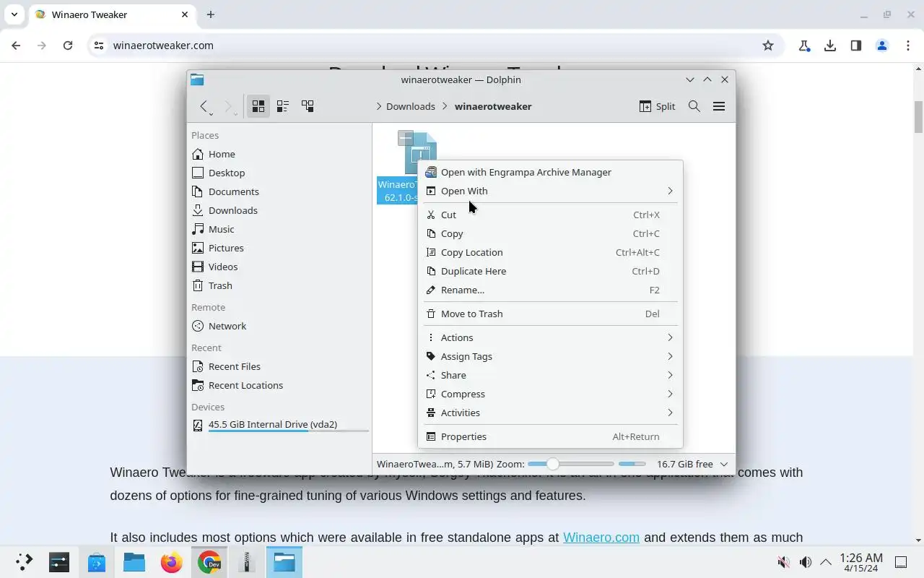This screenshot has width=924, height=578.
Task: Open Chrome three-dot menu
Action: 908,46
